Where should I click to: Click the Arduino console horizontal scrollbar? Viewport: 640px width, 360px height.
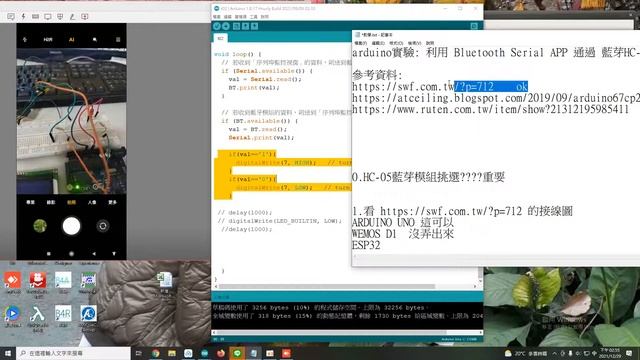[347, 332]
